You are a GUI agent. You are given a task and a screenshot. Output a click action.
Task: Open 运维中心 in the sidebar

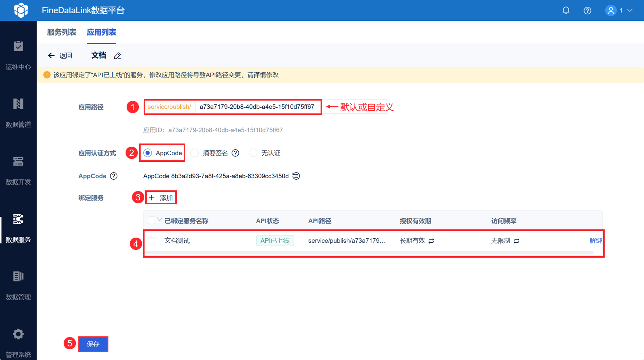[18, 55]
